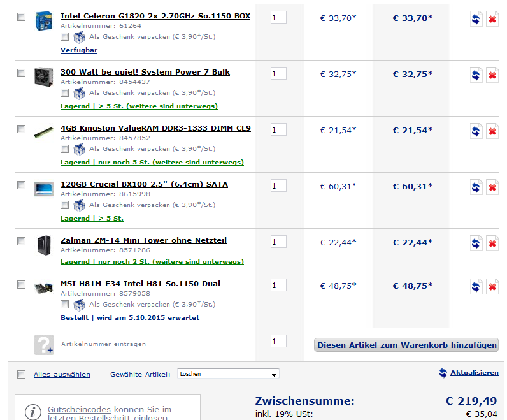Click Diesen Artikel zum Warenkorb hinzufügen button
Image resolution: width=507 pixels, height=420 pixels.
click(x=406, y=345)
